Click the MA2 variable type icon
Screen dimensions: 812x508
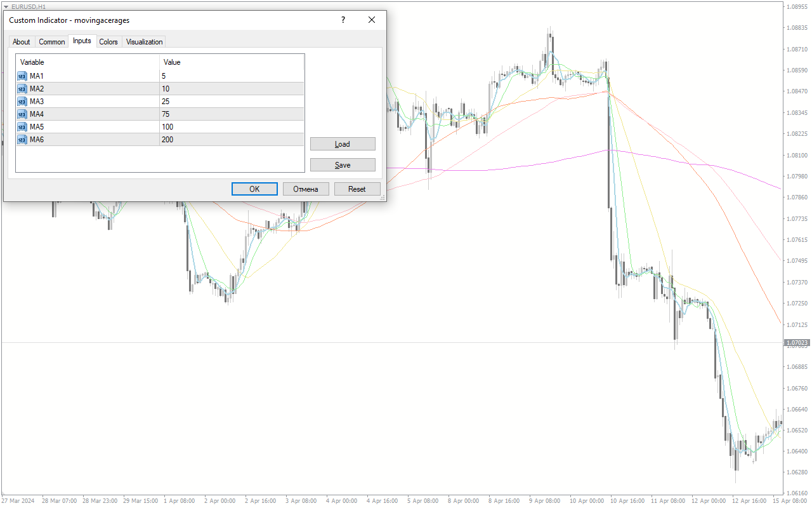22,89
